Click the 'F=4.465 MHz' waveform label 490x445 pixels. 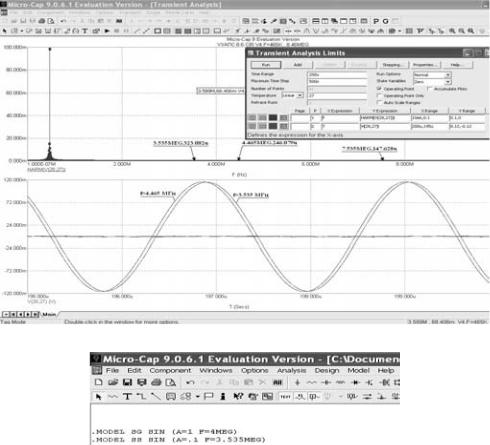[158, 193]
